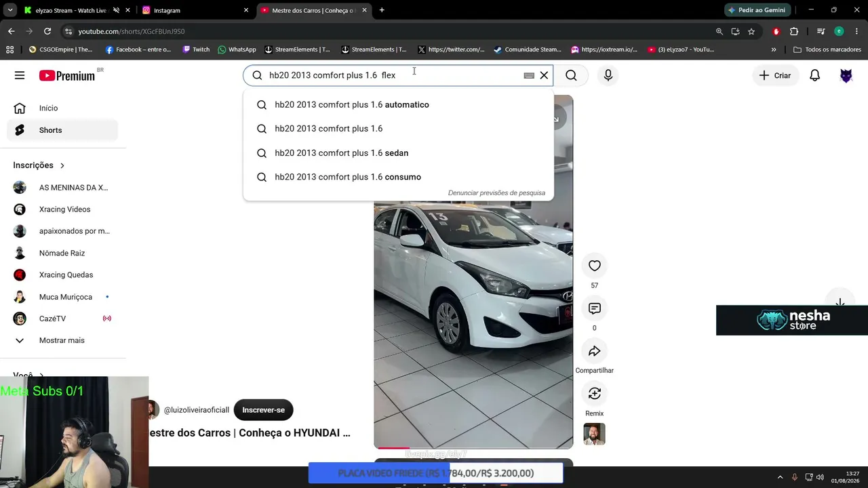Choose the suggestion ending in consumo
This screenshot has width=868, height=488.
click(x=399, y=177)
